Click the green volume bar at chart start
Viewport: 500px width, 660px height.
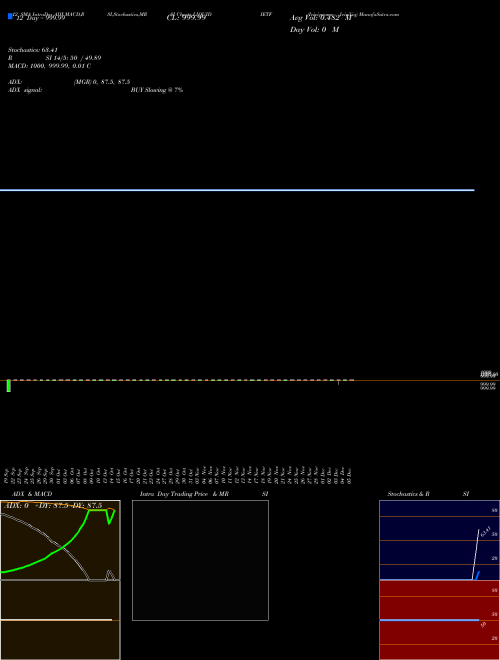8,386
